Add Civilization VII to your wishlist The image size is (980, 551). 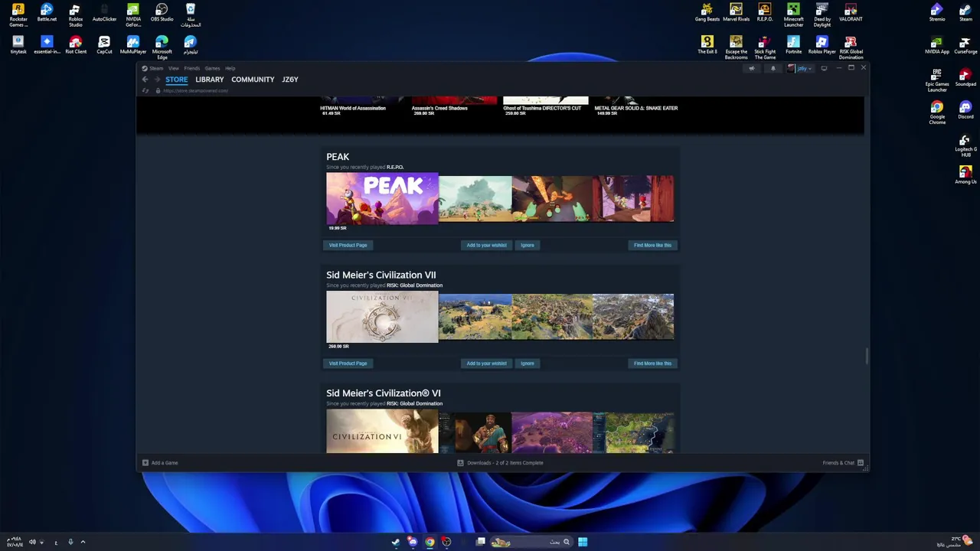click(x=487, y=364)
